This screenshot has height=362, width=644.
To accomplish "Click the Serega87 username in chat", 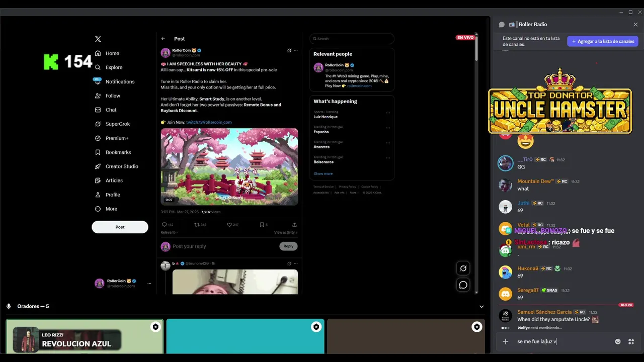I will (x=528, y=290).
